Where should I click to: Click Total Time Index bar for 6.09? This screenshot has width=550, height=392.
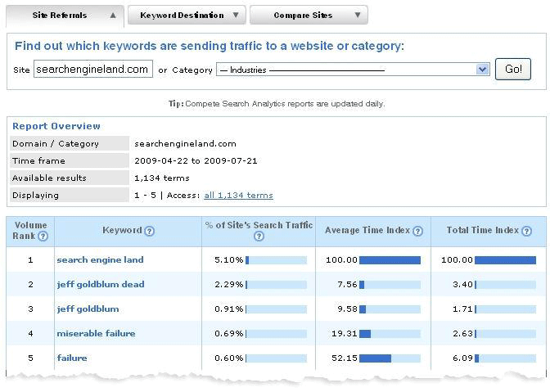[506, 358]
